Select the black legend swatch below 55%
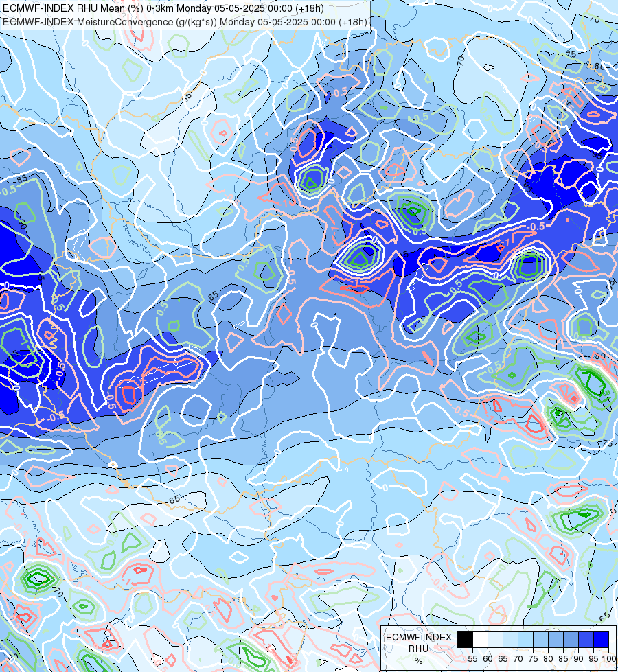 pos(465,639)
